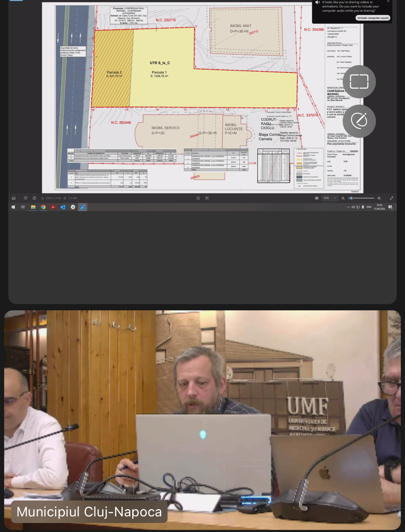
Task: Open Outlook from the taskbar
Action: pos(63,207)
